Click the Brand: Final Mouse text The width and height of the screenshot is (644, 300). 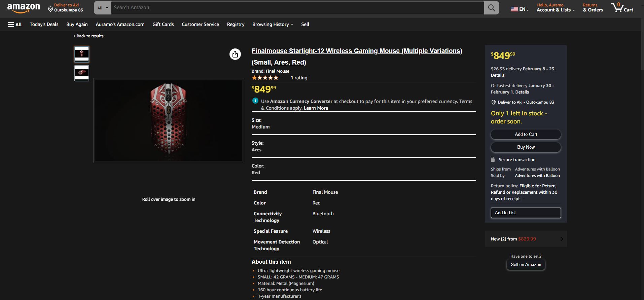[x=271, y=71]
